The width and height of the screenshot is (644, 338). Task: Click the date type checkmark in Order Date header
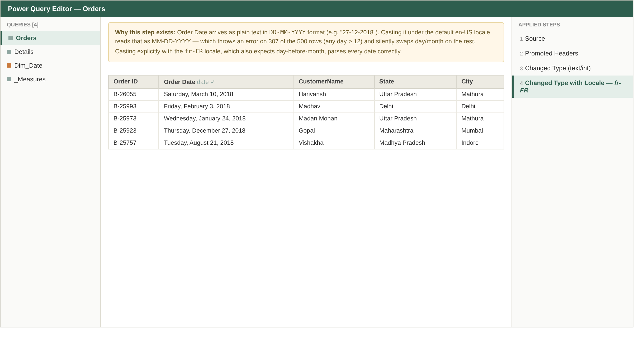click(x=213, y=82)
